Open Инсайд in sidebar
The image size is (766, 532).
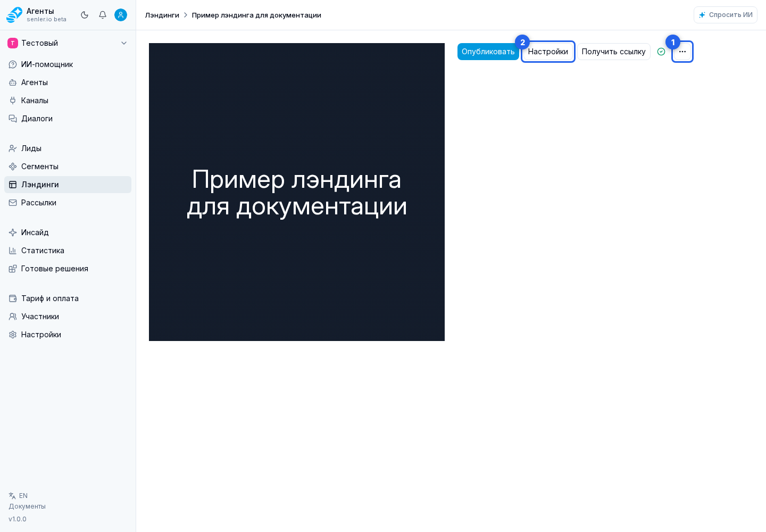[68, 232]
